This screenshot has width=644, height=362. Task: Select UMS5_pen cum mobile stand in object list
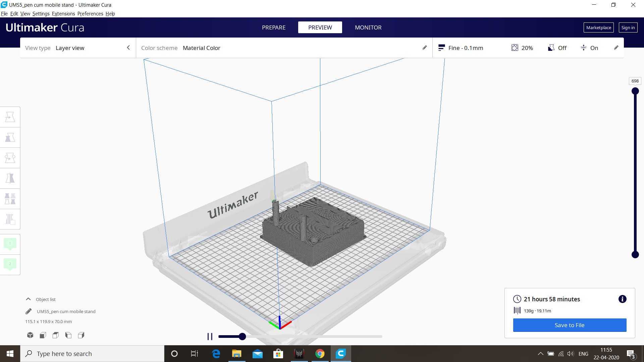pyautogui.click(x=66, y=311)
